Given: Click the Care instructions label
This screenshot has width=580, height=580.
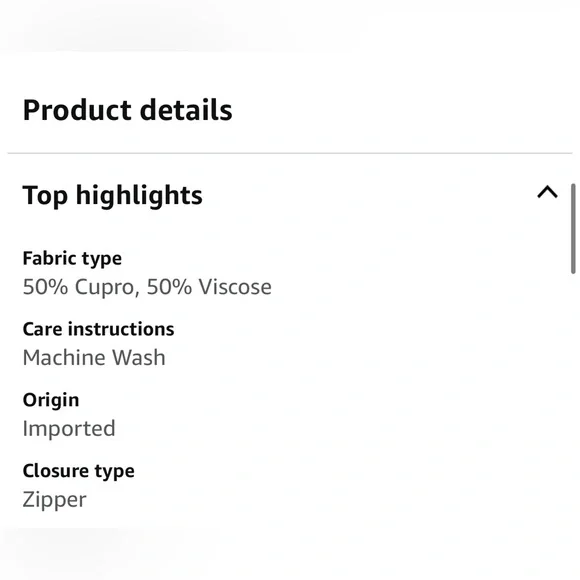Looking at the screenshot, I should [x=98, y=329].
